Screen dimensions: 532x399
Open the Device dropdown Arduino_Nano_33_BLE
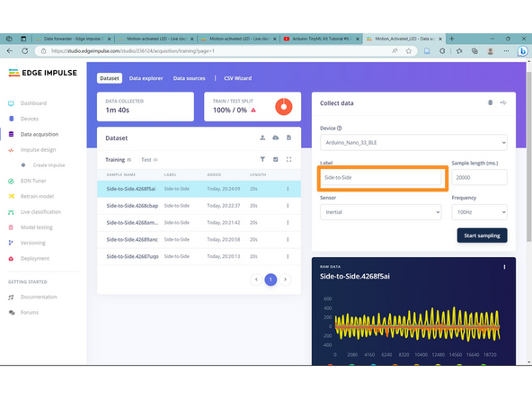pyautogui.click(x=413, y=143)
